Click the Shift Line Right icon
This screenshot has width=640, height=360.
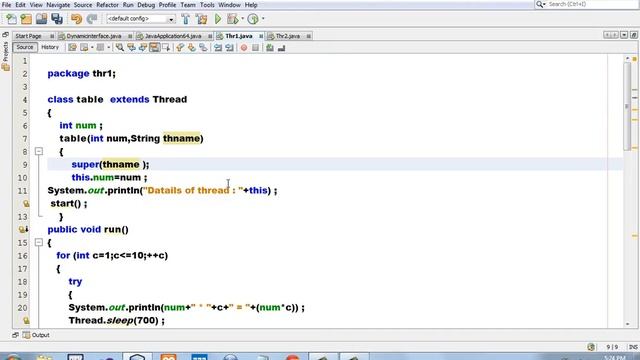pos(230,48)
